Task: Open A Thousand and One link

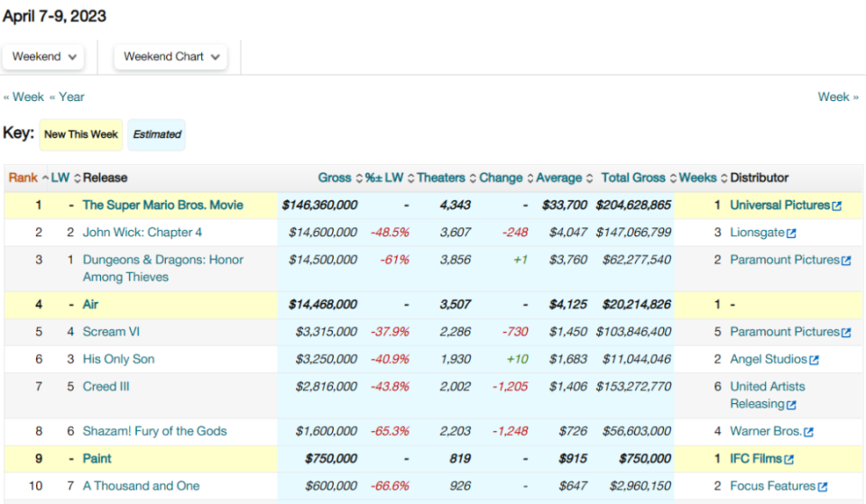Action: pyautogui.click(x=142, y=486)
